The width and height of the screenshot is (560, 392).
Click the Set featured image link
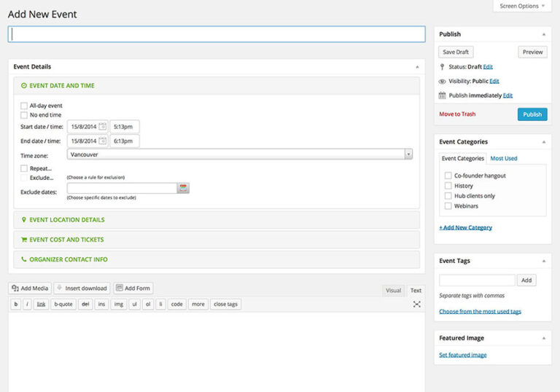tap(462, 355)
